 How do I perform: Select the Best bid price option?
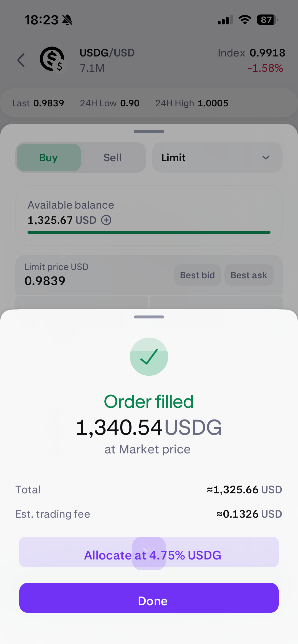tap(197, 275)
